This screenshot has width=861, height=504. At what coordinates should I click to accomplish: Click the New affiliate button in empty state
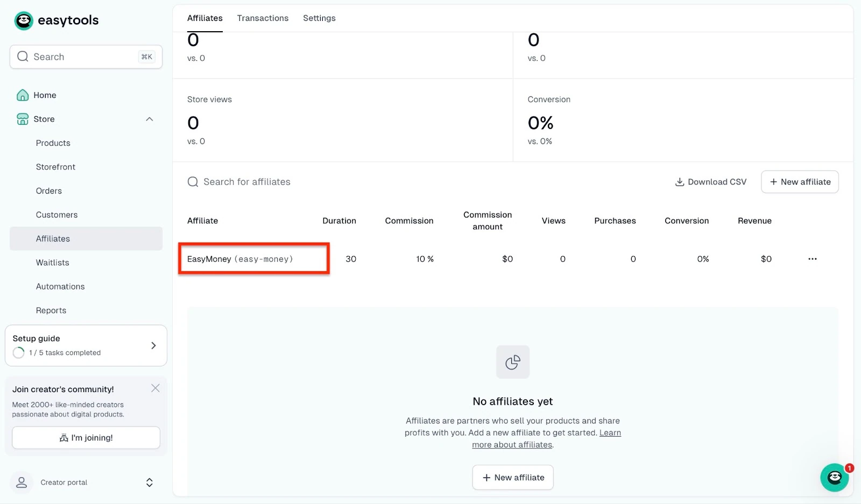click(x=513, y=478)
